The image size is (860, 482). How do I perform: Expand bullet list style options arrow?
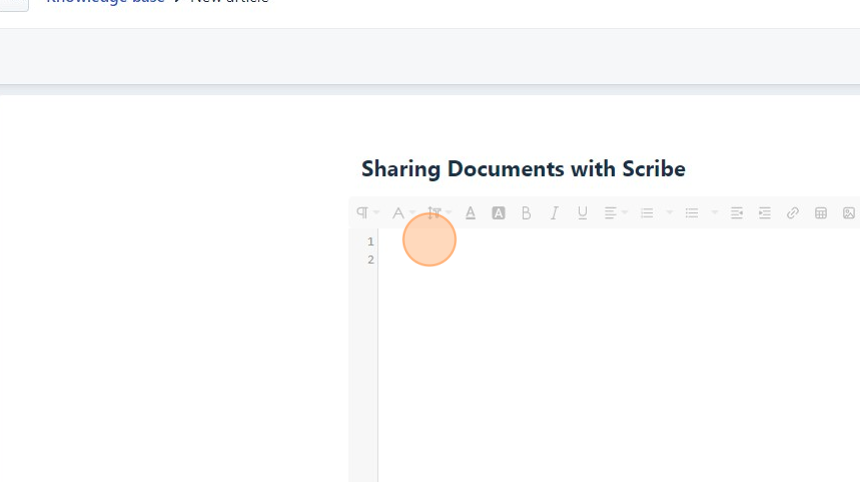click(714, 213)
